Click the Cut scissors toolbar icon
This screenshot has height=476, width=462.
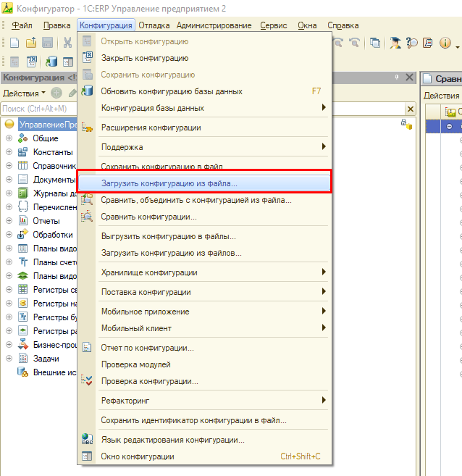pos(67,43)
